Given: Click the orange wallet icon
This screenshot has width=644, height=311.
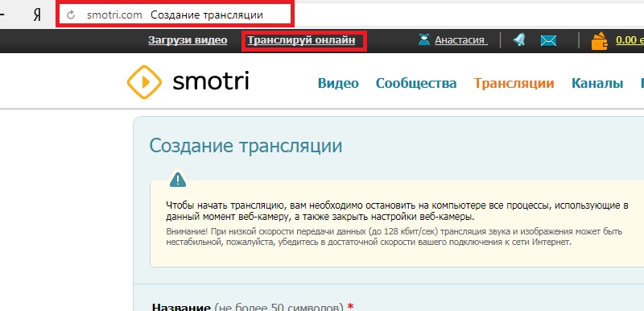Looking at the screenshot, I should (599, 41).
